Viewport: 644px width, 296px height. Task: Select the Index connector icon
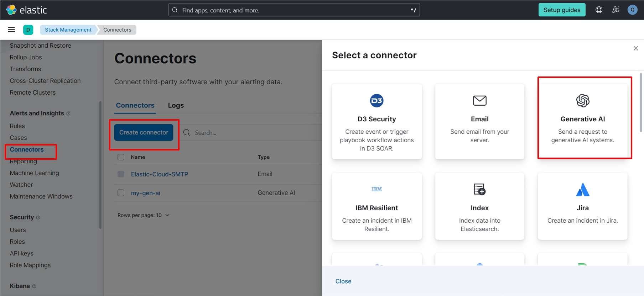[479, 189]
